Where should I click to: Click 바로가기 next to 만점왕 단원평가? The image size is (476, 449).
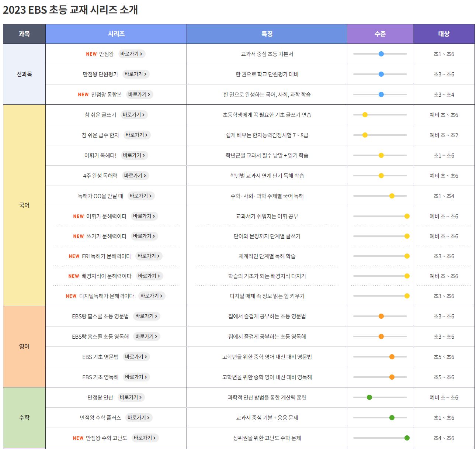coord(136,74)
